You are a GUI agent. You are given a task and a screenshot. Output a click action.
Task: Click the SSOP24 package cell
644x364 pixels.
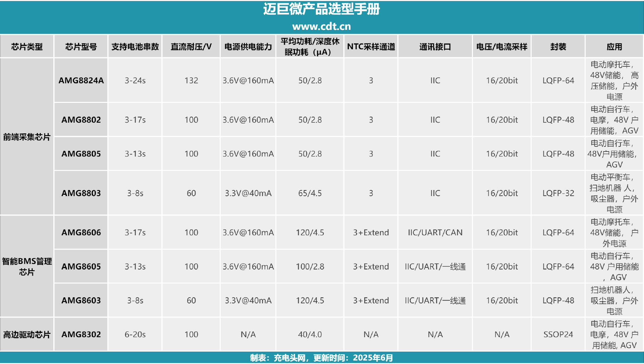point(558,334)
